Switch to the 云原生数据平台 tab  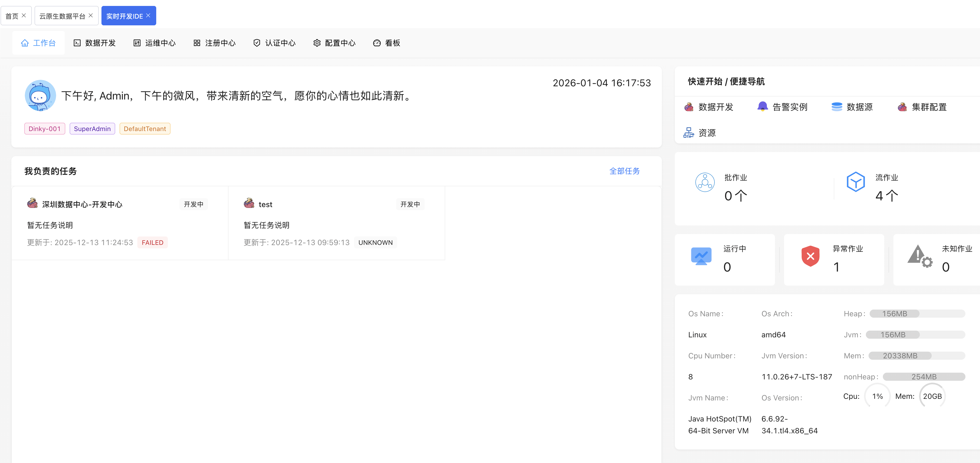pos(62,16)
